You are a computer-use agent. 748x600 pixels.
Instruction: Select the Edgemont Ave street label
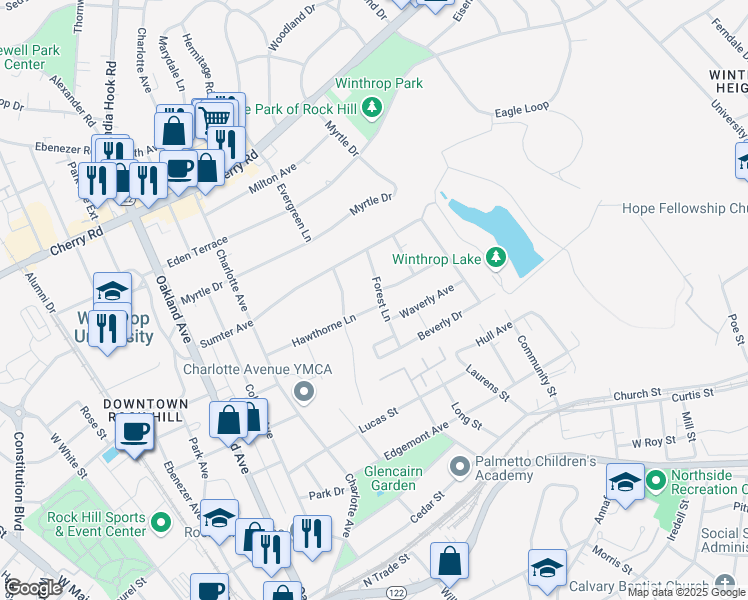[416, 440]
